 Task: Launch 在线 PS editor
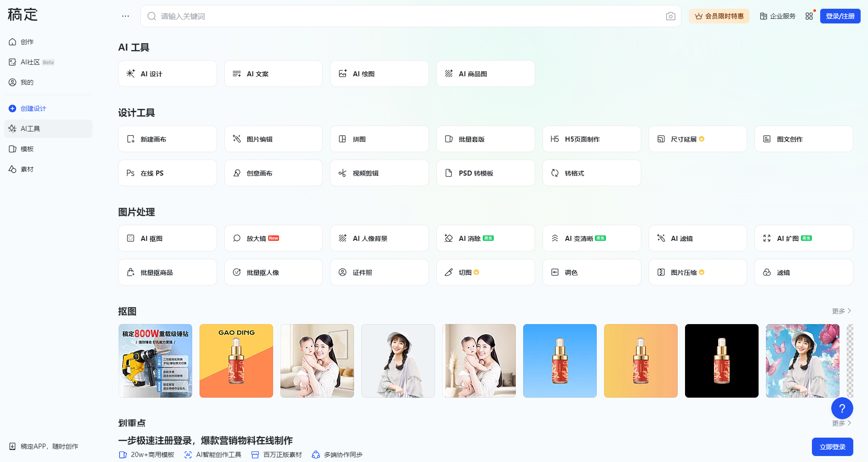(x=167, y=173)
